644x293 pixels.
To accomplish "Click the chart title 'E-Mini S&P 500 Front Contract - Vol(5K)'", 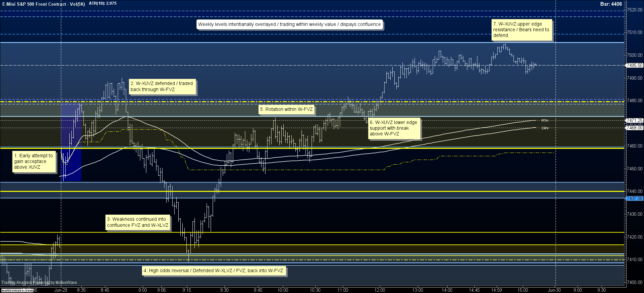I will pyautogui.click(x=44, y=4).
